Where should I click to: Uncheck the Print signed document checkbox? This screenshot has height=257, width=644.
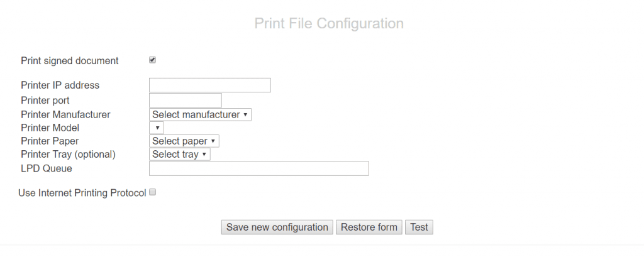pos(152,60)
